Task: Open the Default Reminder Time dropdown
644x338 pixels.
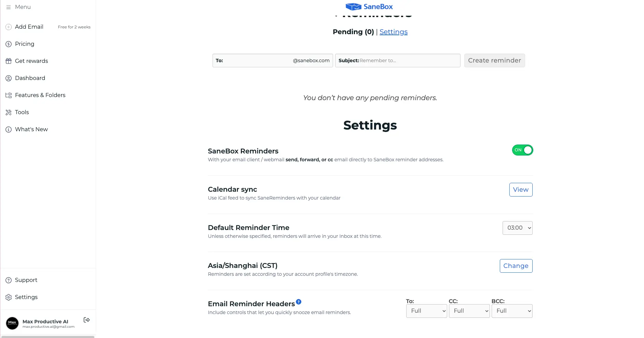Action: tap(517, 228)
